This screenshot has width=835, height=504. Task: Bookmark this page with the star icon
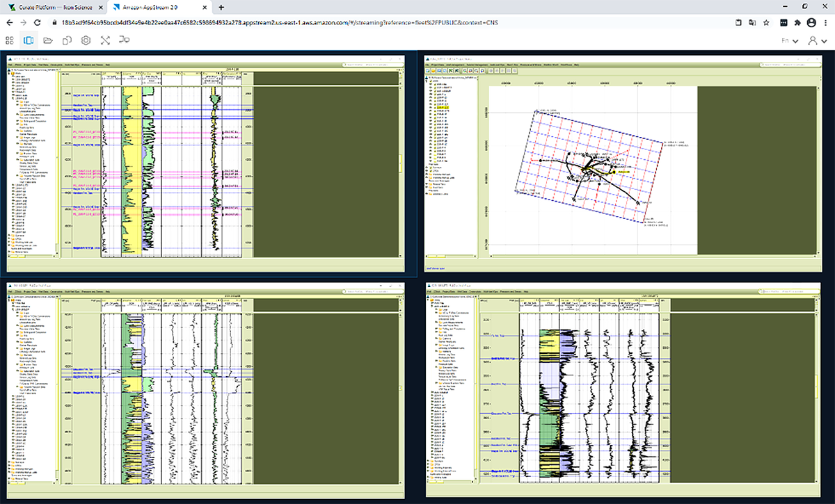click(x=766, y=22)
